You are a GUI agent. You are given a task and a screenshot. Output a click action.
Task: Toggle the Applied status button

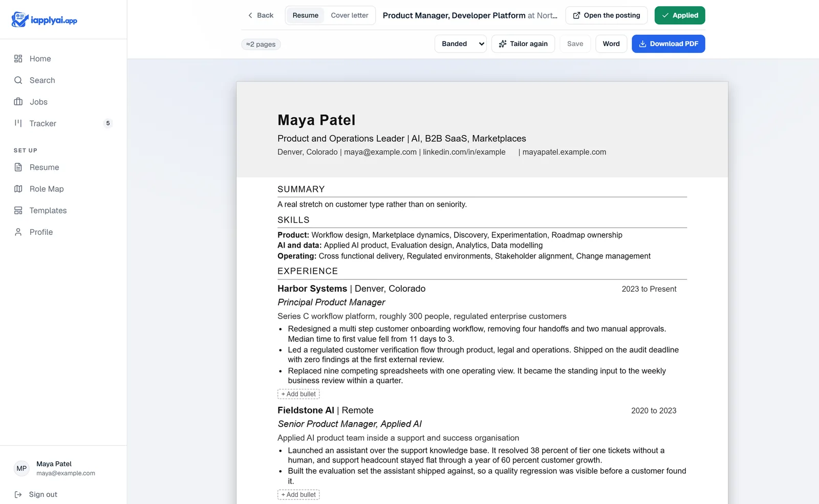click(x=680, y=15)
